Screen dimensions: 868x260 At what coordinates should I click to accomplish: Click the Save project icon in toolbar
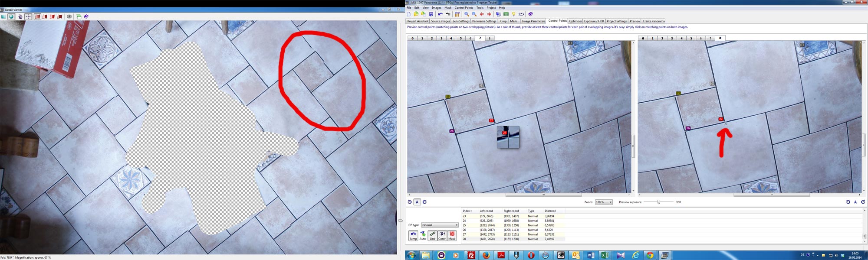pos(431,14)
